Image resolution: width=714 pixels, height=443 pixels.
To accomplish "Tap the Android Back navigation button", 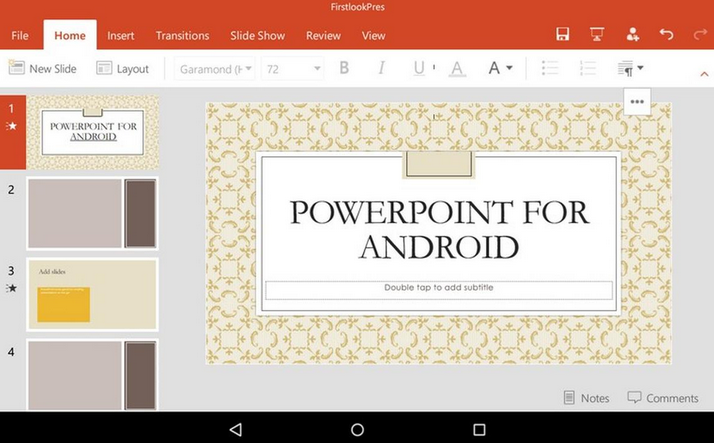I will coord(235,429).
